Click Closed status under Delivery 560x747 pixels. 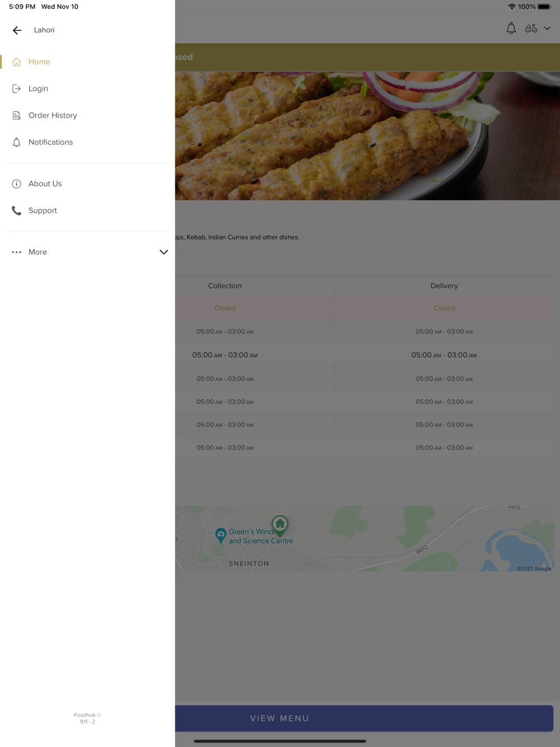pyautogui.click(x=444, y=308)
